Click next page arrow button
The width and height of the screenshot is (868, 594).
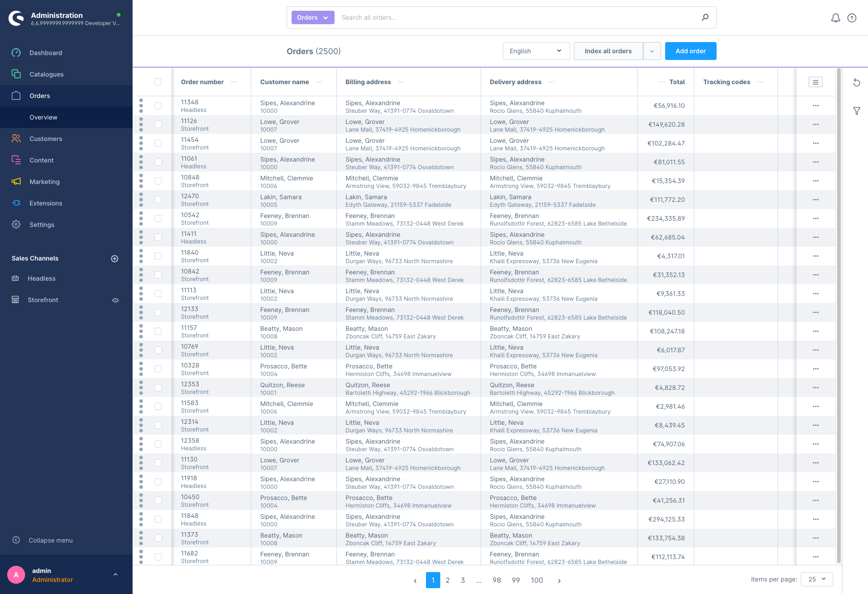point(559,580)
